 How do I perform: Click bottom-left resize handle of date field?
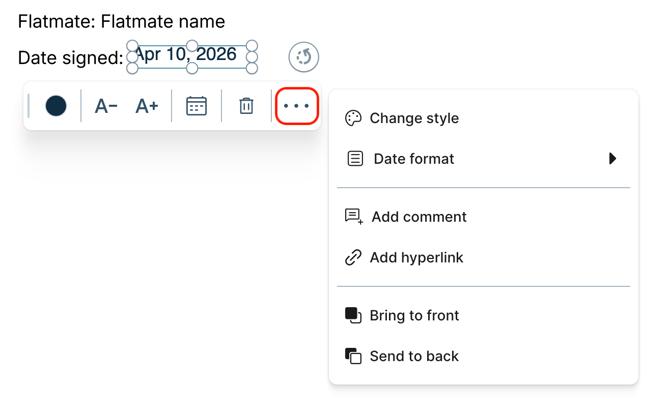pos(132,68)
